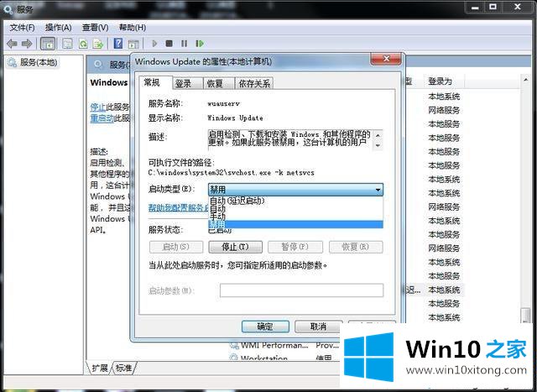Switch to 标准 view tab
Viewport: 537px width, 392px height.
click(123, 368)
